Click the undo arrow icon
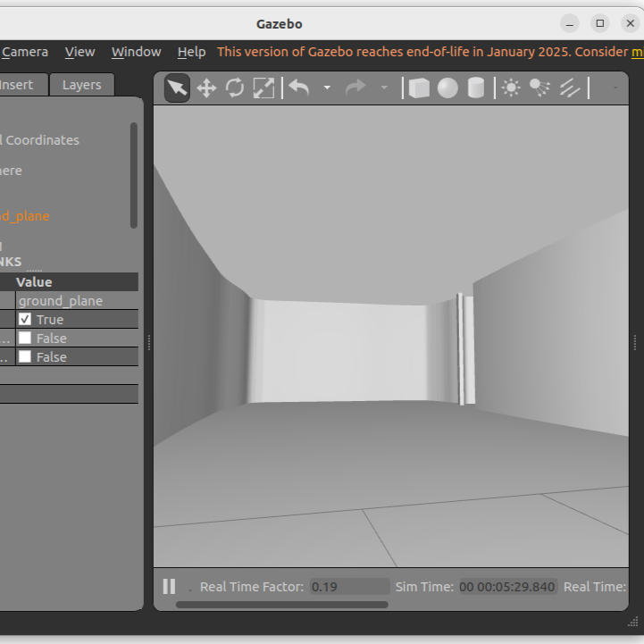644x644 pixels. pos(299,88)
